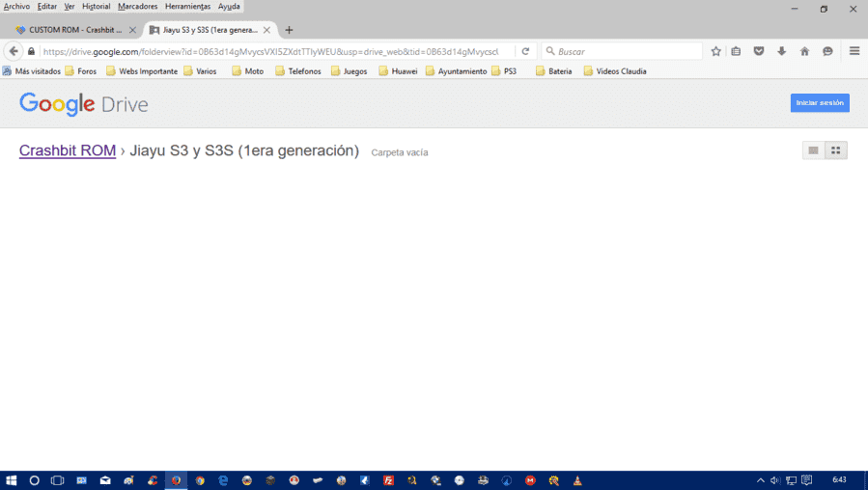Screen dimensions: 868x490
Task: Expand the Webs Importante bookmark folder
Action: click(x=142, y=71)
